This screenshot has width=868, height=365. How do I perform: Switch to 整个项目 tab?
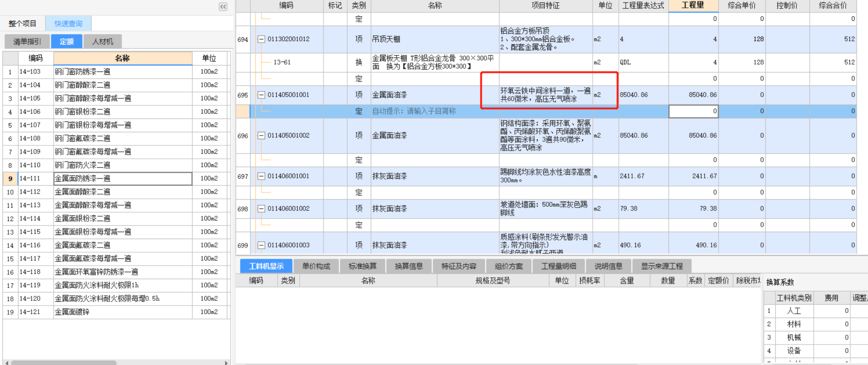(23, 23)
